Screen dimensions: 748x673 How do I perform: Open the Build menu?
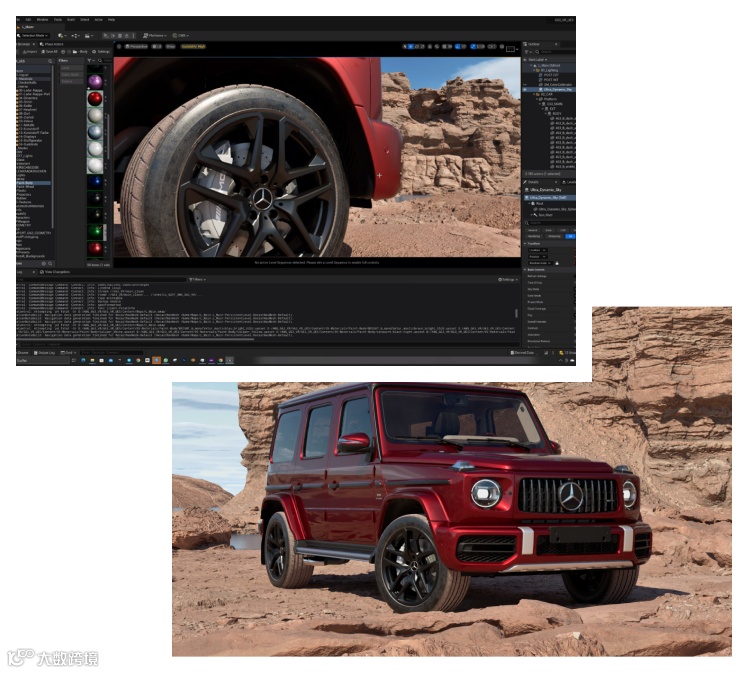[x=71, y=20]
